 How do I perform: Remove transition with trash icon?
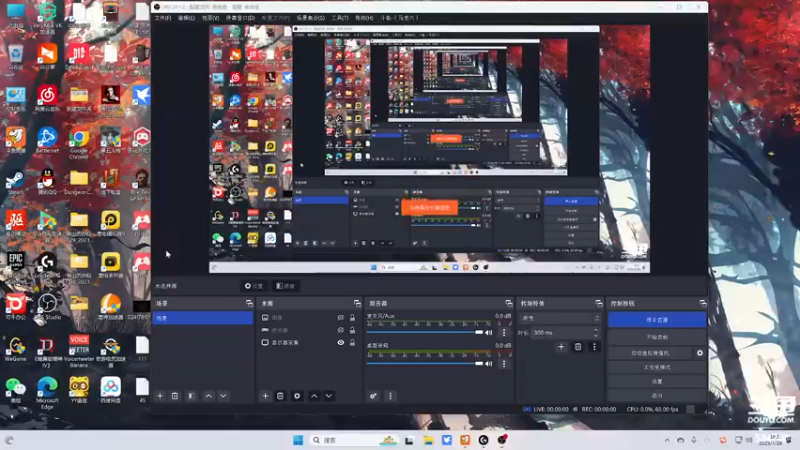578,347
